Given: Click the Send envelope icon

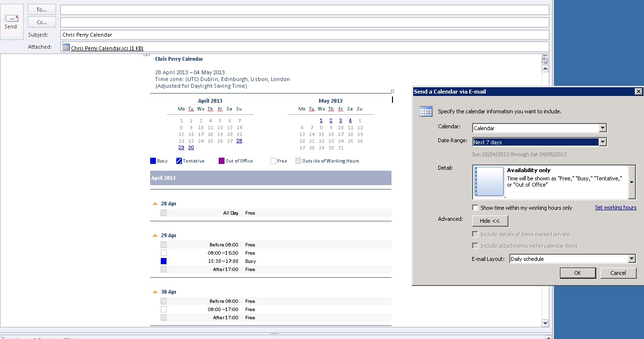Looking at the screenshot, I should click(11, 18).
